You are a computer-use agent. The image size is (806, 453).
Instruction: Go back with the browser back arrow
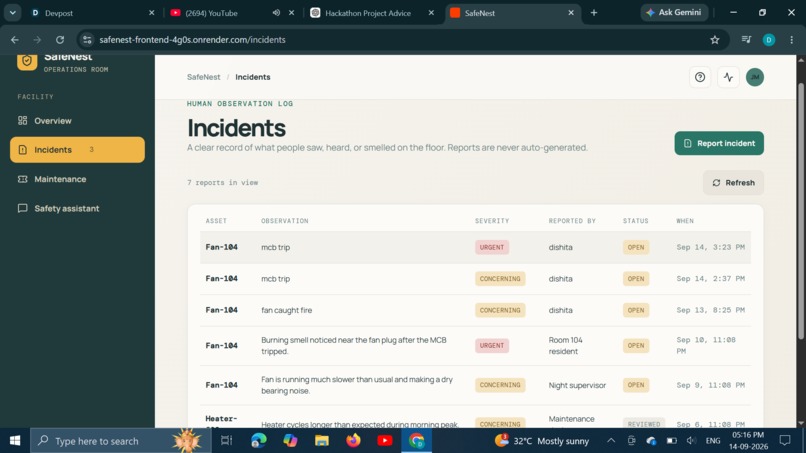[15, 40]
